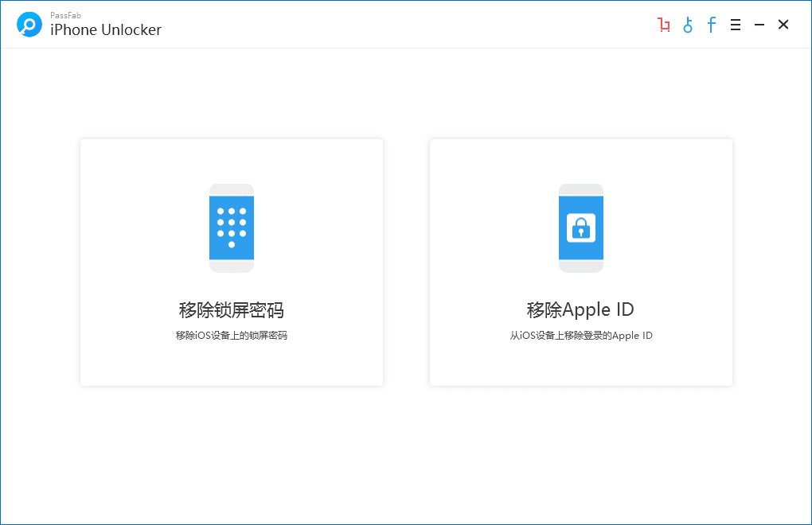Open the red shopping cart purchase icon

664,25
